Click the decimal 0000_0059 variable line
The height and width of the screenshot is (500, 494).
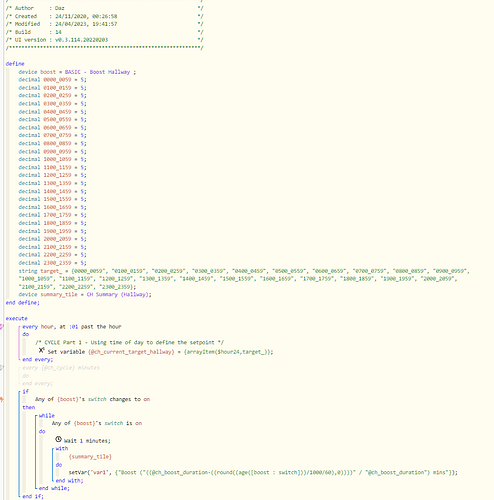tap(52, 80)
